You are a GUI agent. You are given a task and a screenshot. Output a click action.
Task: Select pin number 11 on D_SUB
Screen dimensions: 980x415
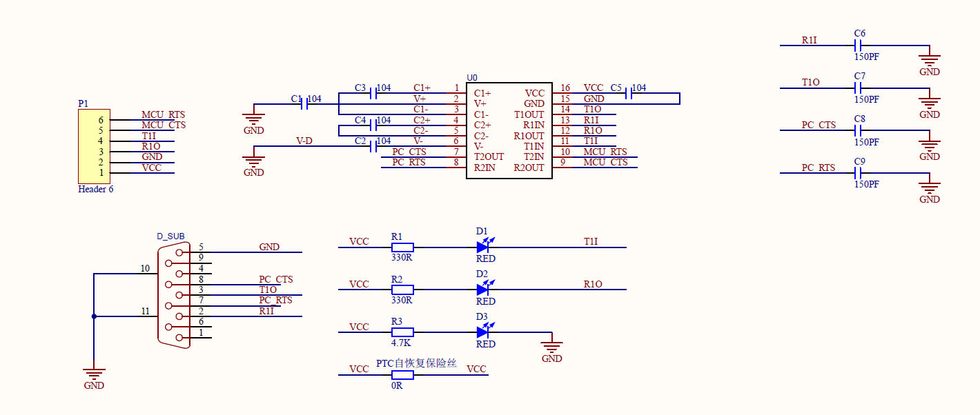(x=145, y=311)
